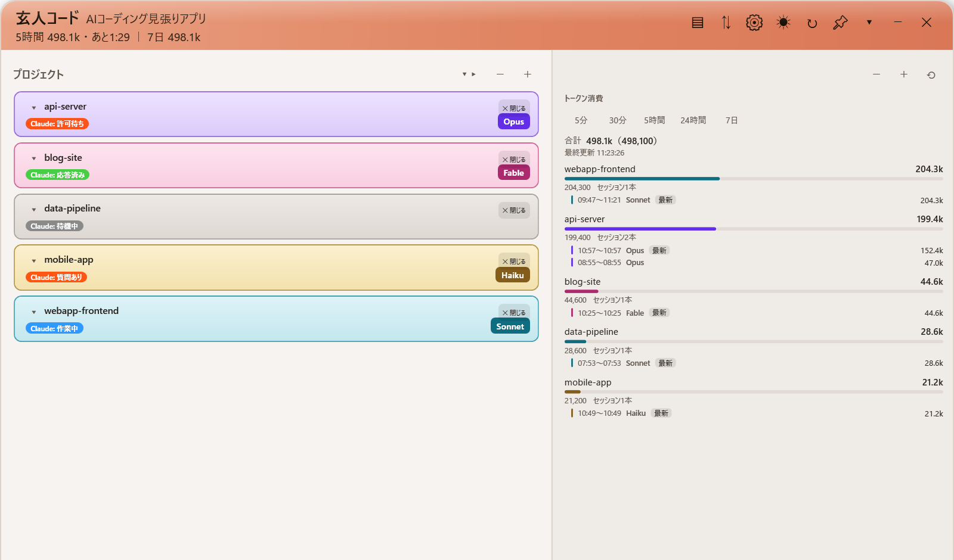
Task: Click the Sonnet model badge on webapp-frontend
Action: tap(510, 326)
